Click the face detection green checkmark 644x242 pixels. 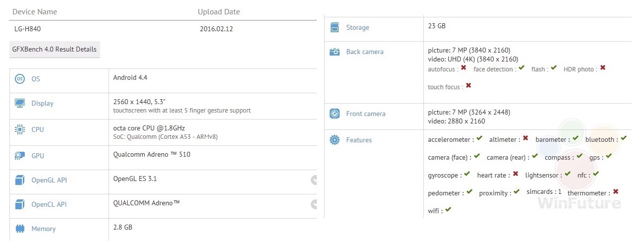[x=521, y=68]
